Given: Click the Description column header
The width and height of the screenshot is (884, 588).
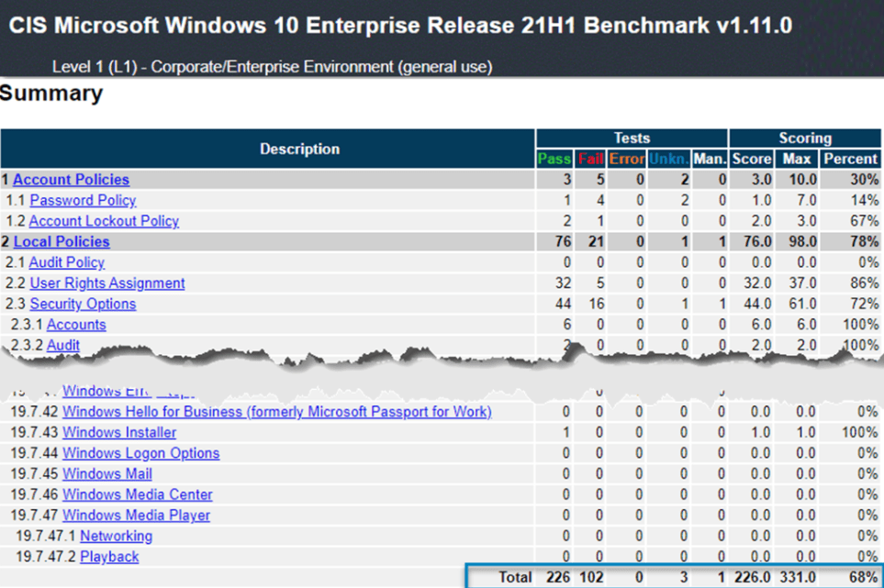Looking at the screenshot, I should (268, 149).
